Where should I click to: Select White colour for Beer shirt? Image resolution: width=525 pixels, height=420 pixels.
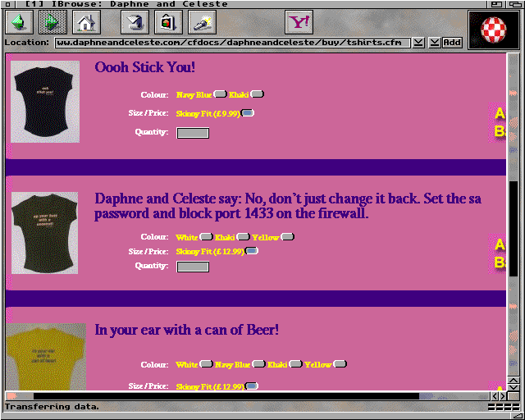(206, 363)
